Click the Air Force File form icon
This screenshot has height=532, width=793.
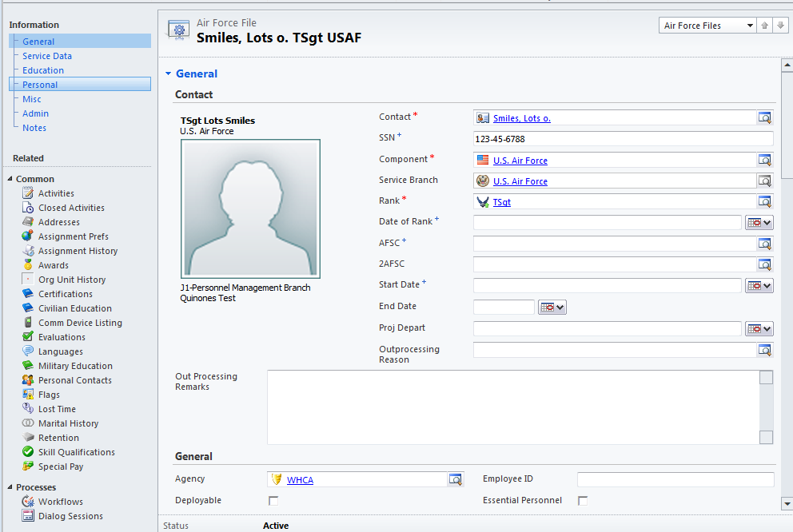(178, 30)
